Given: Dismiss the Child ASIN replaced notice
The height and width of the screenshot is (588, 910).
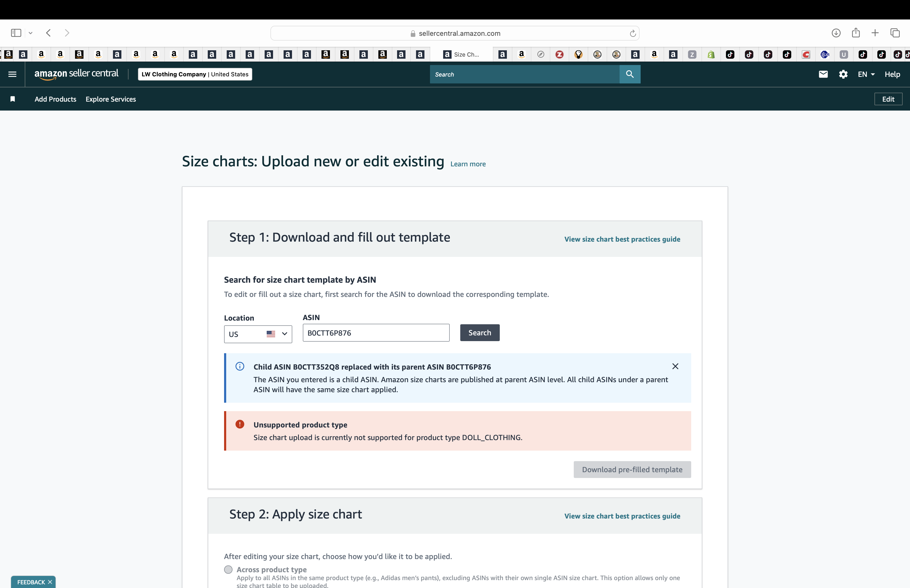Looking at the screenshot, I should 675,366.
